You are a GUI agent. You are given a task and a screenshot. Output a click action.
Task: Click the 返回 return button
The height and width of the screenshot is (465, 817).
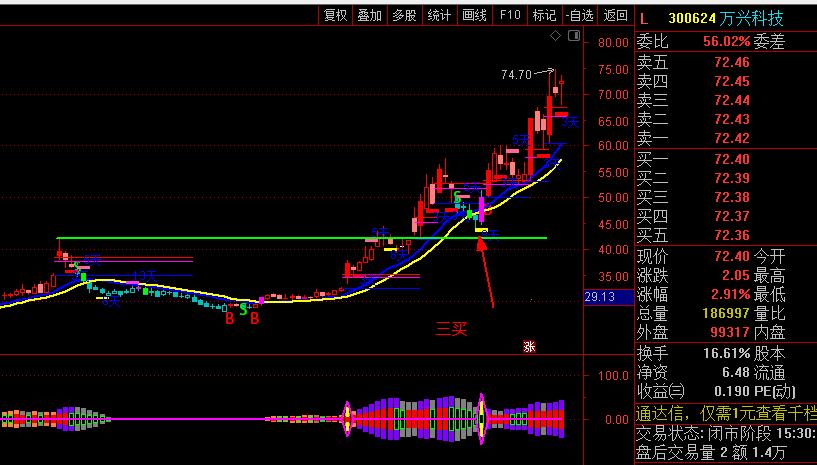coord(615,15)
